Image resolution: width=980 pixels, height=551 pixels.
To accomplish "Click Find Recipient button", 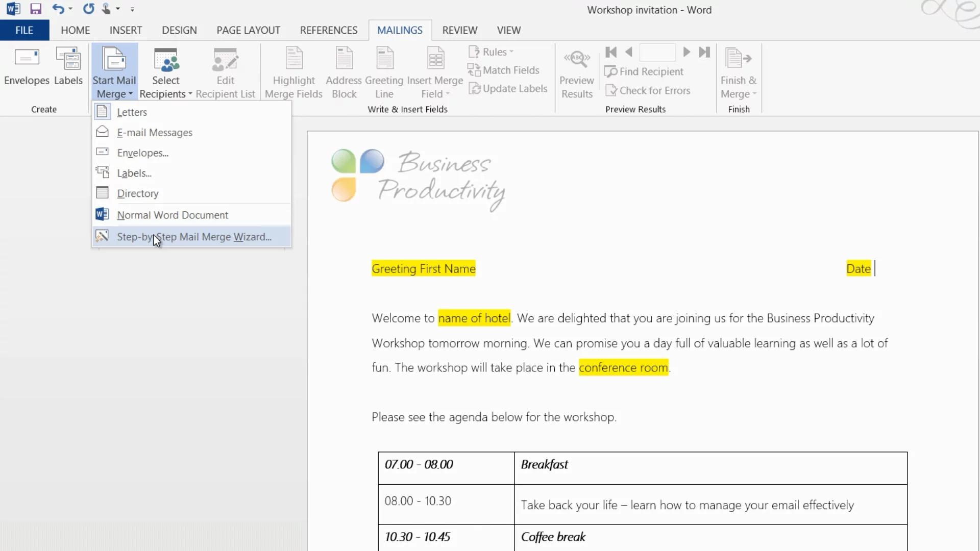I will (x=644, y=72).
